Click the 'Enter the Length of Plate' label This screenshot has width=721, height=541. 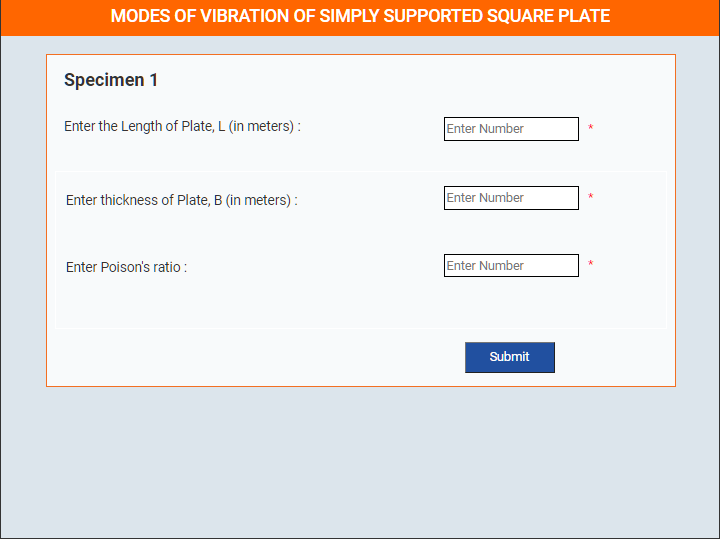(x=182, y=126)
